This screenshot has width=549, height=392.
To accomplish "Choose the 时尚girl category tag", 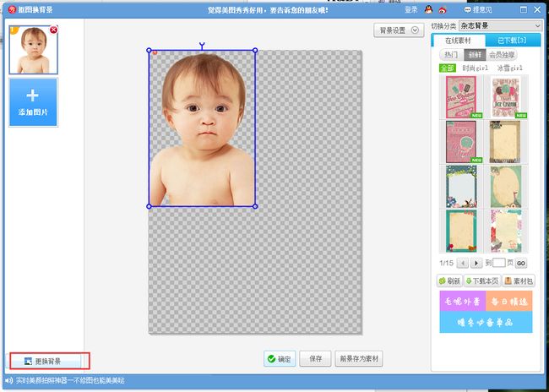I will pyautogui.click(x=475, y=68).
